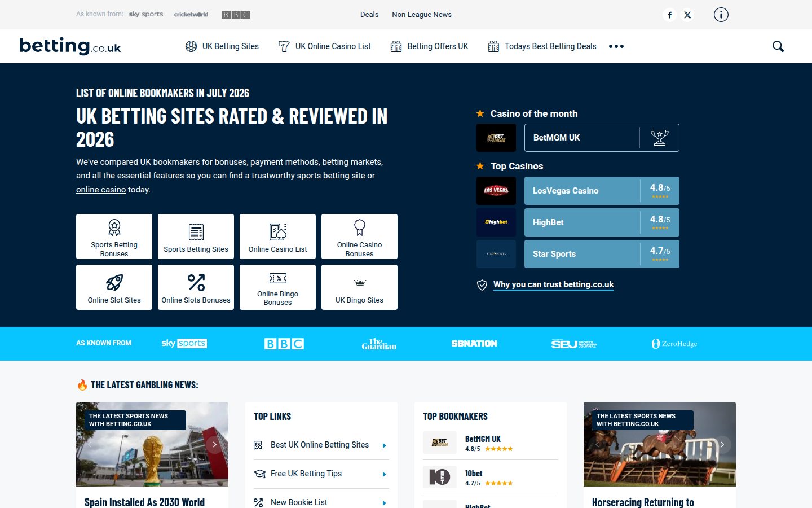Open Non-League News top menu link

click(422, 15)
